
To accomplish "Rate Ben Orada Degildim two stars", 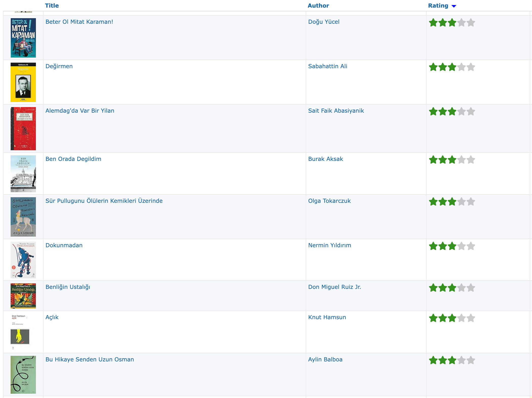I will pos(442,160).
